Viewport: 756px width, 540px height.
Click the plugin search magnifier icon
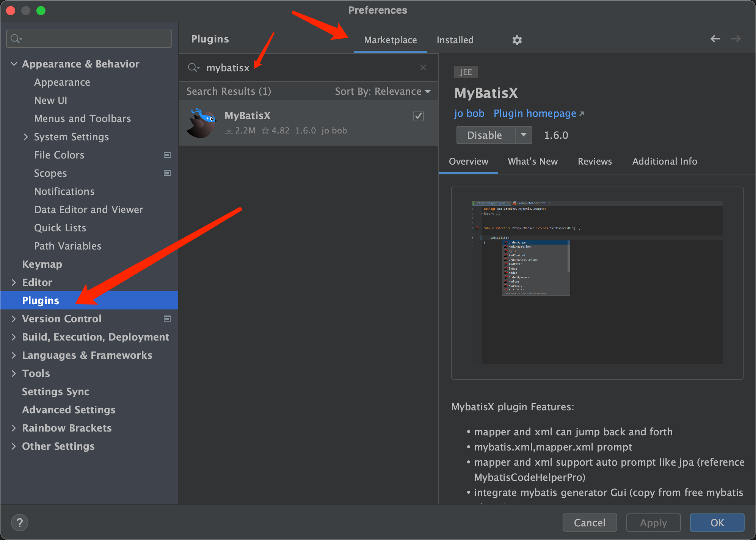click(x=193, y=67)
